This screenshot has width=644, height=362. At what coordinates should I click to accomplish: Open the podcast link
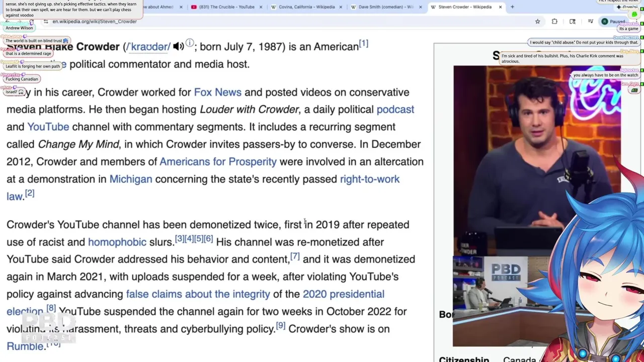point(395,110)
